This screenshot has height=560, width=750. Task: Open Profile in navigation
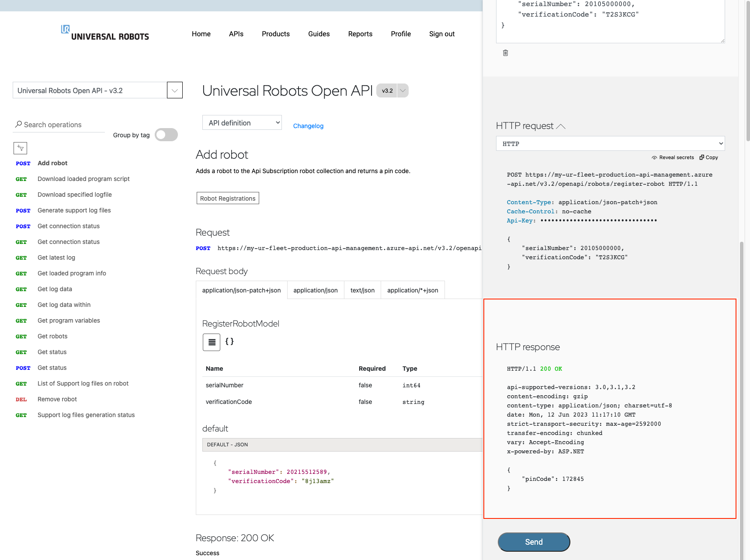coord(401,34)
